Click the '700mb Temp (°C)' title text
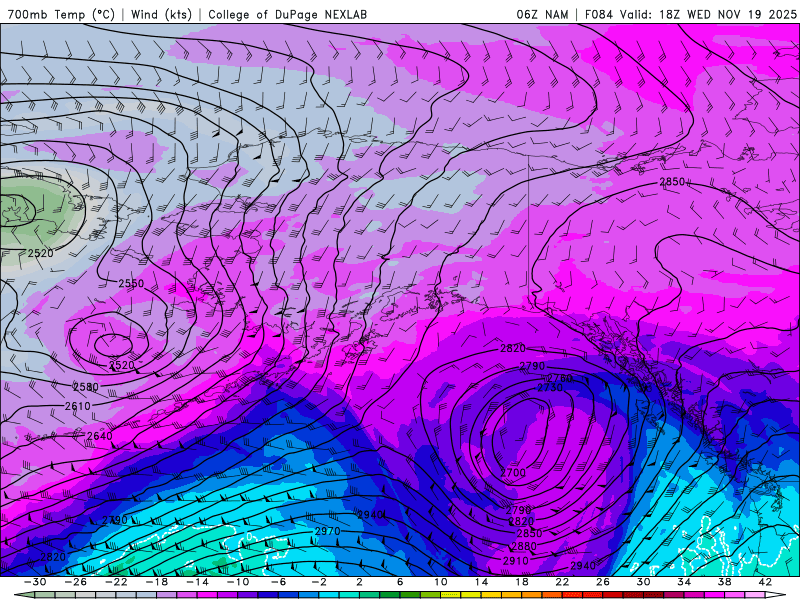This screenshot has height=600, width=800. tap(61, 14)
